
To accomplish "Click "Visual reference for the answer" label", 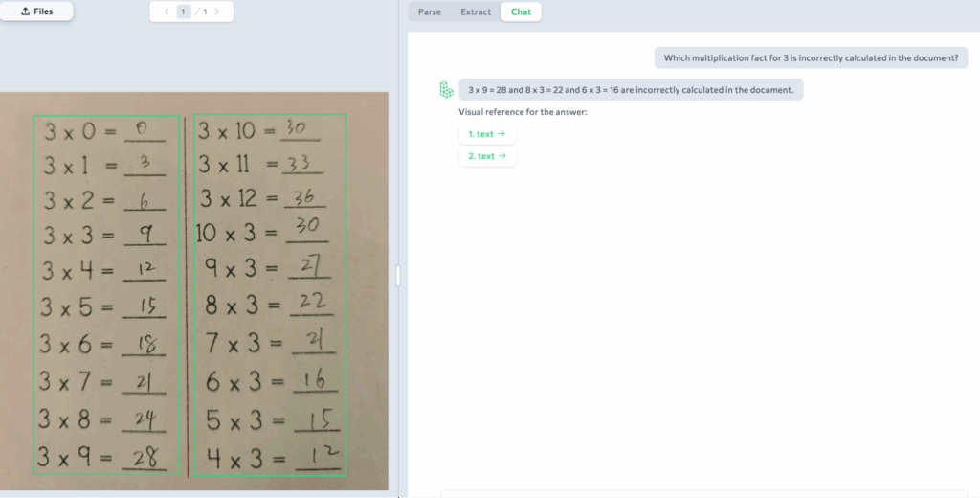I will pos(523,112).
